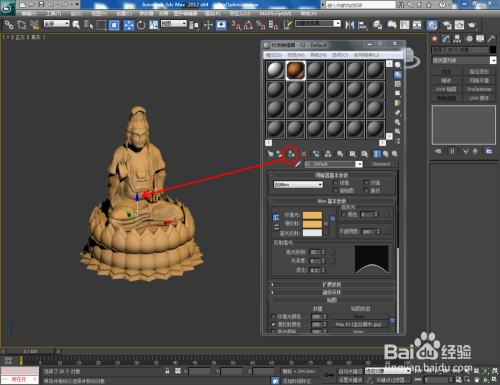The width and height of the screenshot is (500, 385).
Task: Click Get Material icon in material editor
Action: click(270, 154)
